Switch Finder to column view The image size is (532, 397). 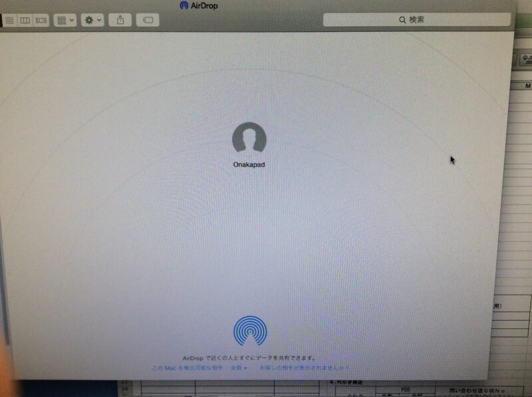coord(25,21)
